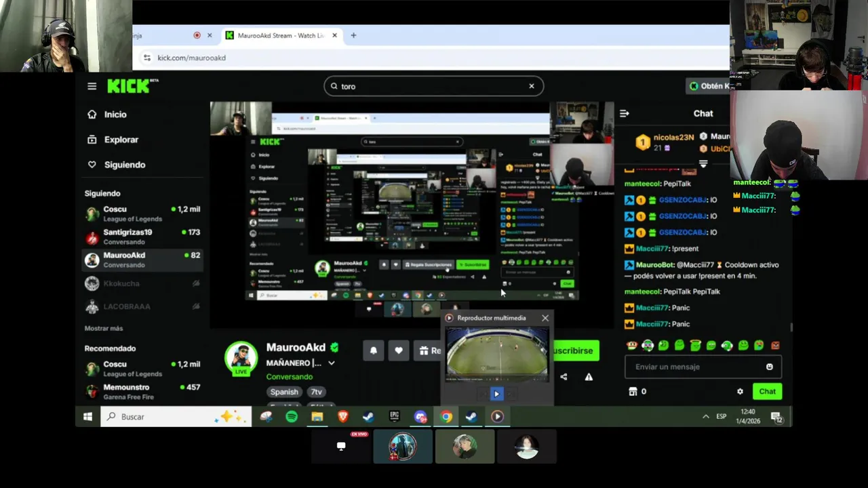Click the Obtén Kicks button

coord(709,86)
